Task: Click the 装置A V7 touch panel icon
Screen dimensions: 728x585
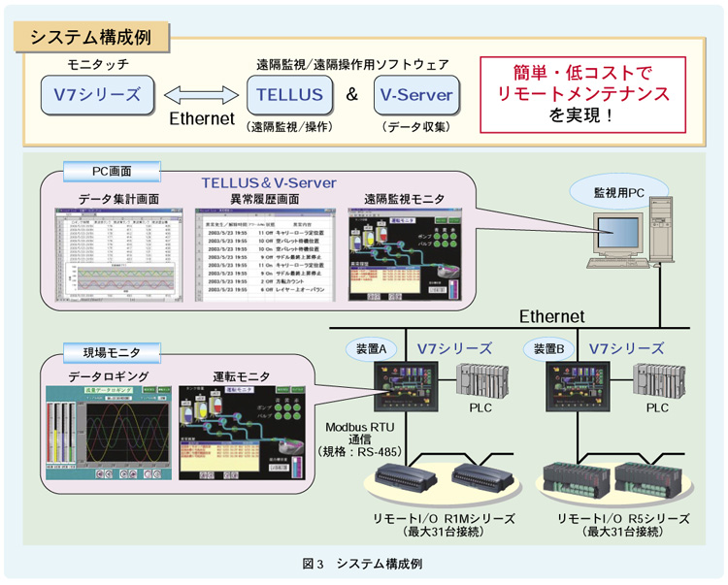Action: coord(407,386)
